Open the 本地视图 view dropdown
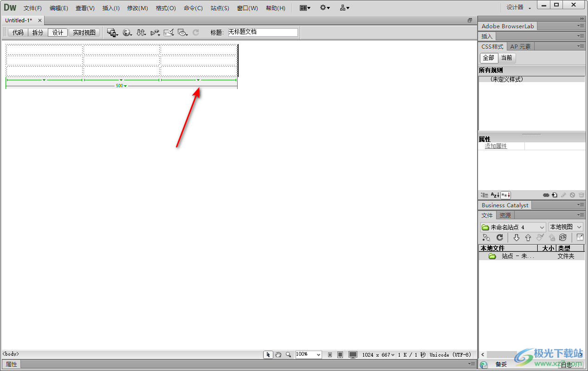 coord(566,227)
